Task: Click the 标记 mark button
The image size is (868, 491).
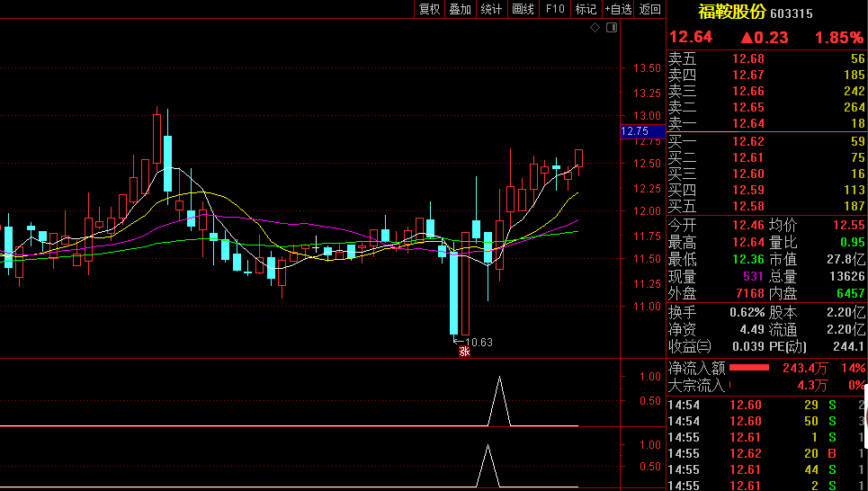Action: click(x=586, y=9)
